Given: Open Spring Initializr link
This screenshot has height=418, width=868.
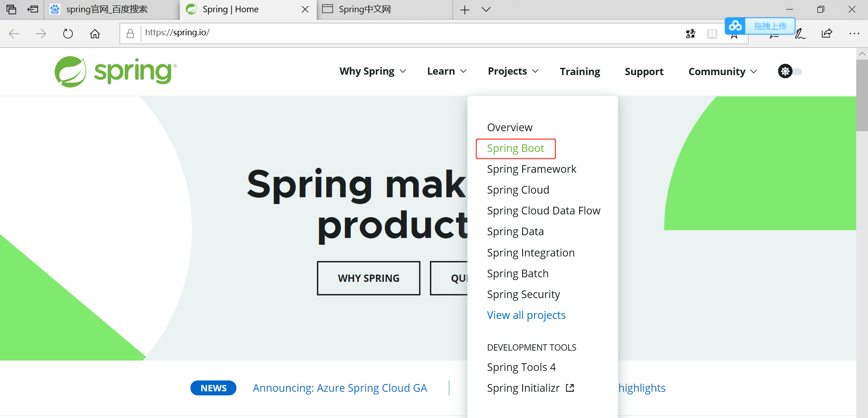Looking at the screenshot, I should coord(523,388).
